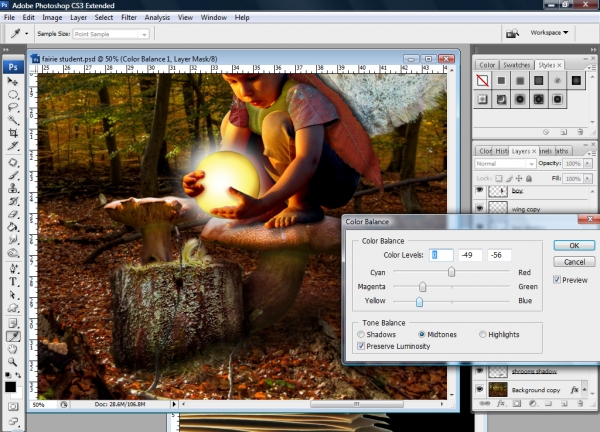Switch to the Color tab

487,65
